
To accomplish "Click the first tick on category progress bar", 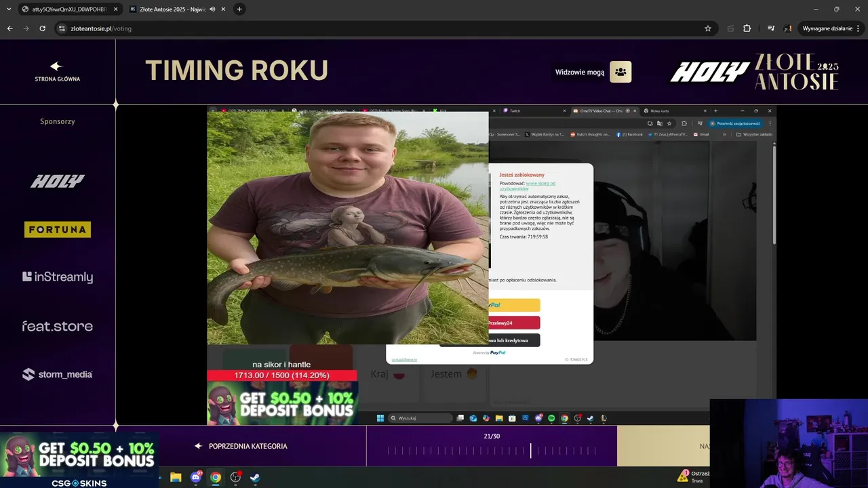I will click(389, 450).
